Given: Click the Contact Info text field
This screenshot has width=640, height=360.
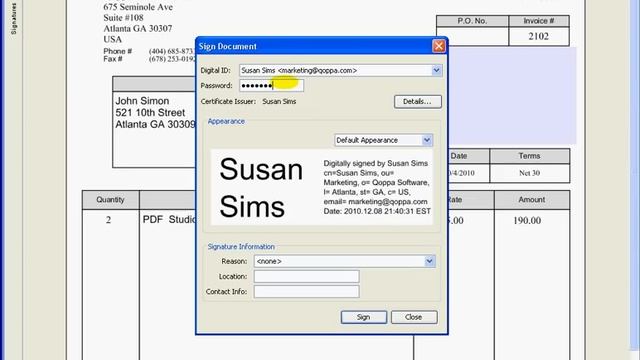Looking at the screenshot, I should [307, 291].
